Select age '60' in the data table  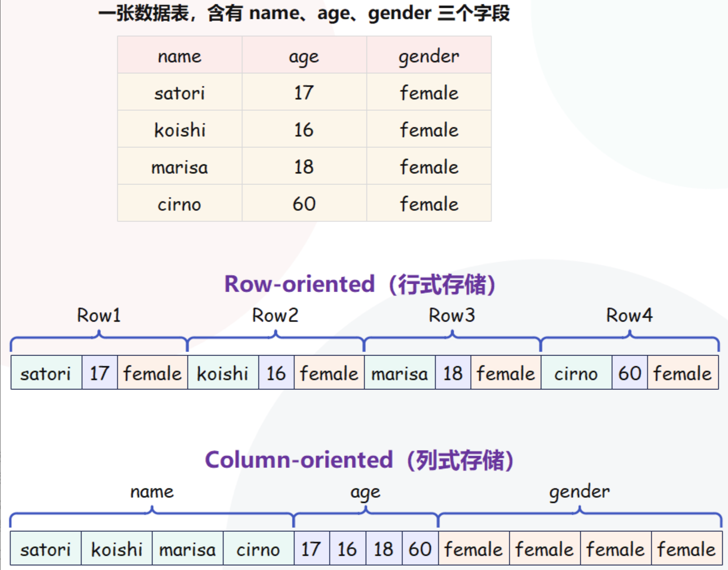tap(304, 203)
